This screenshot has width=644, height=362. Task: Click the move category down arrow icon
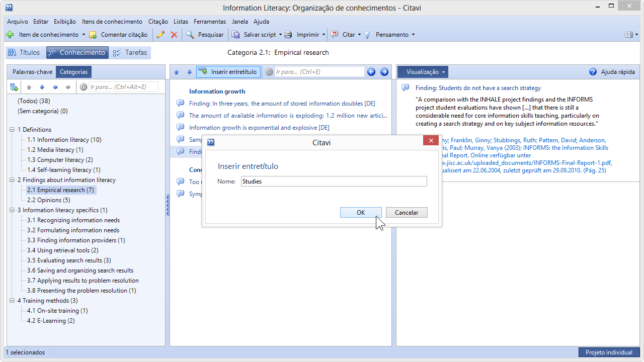point(42,87)
